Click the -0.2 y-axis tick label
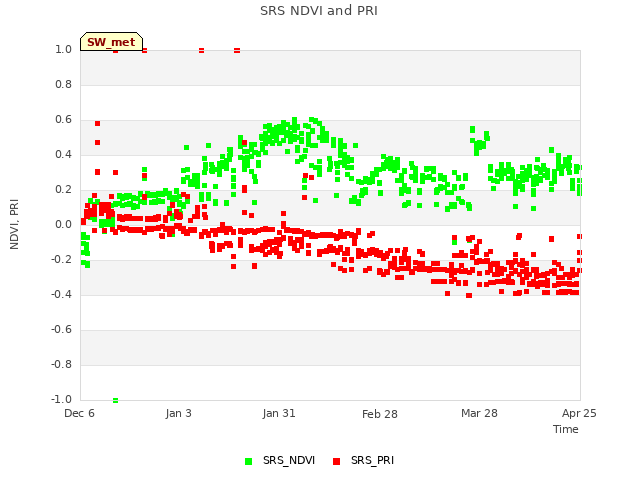The image size is (640, 480). [x=61, y=260]
